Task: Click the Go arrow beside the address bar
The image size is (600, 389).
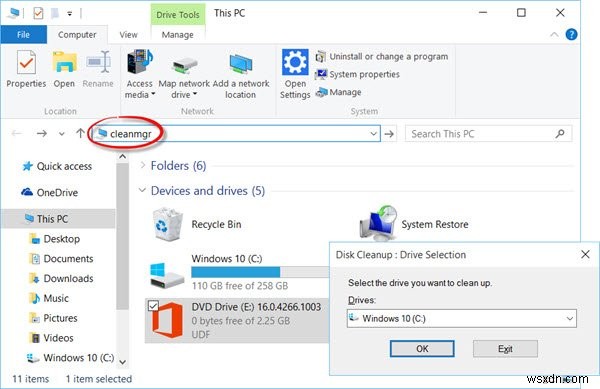Action: [389, 134]
